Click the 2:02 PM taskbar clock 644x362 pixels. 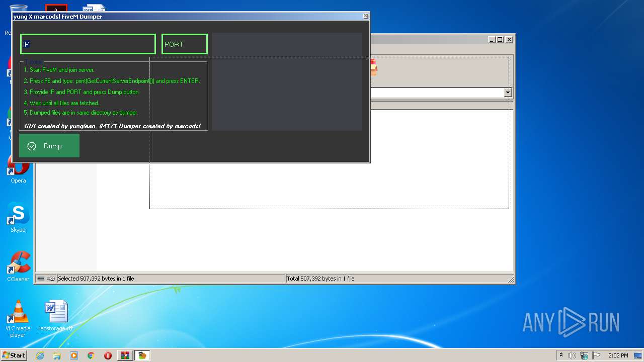[x=618, y=355]
